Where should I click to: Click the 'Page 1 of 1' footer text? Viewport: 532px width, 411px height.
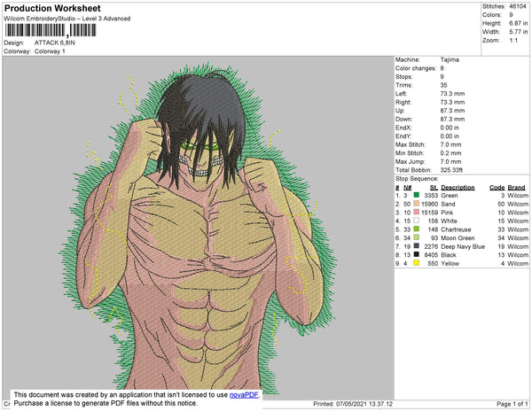512,404
